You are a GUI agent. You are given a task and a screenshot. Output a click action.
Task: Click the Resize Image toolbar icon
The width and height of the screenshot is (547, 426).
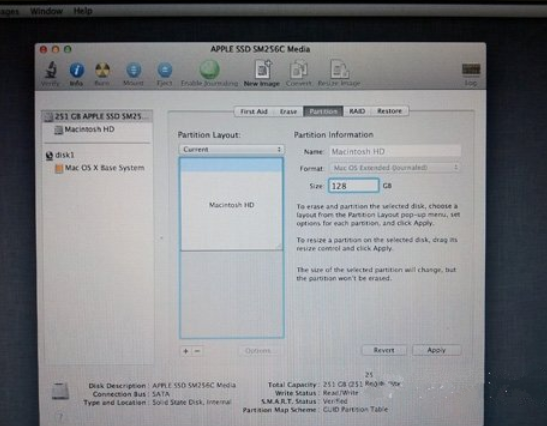pos(339,69)
